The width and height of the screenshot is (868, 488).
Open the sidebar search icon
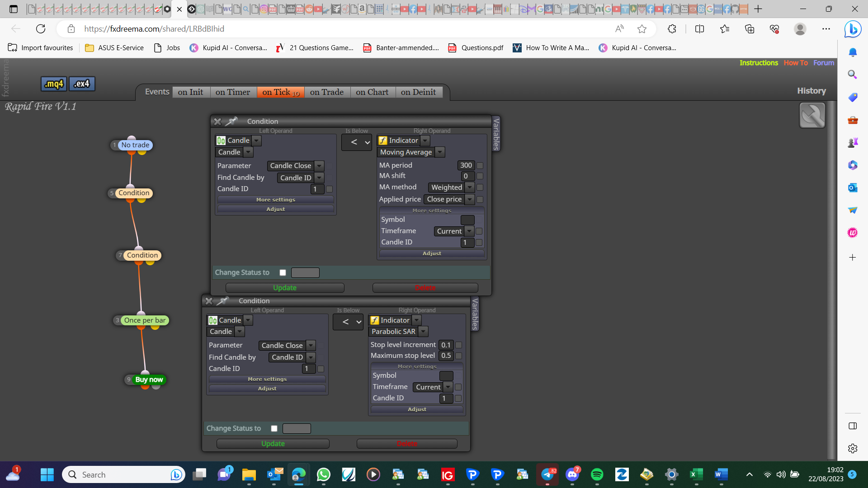coord(853,75)
